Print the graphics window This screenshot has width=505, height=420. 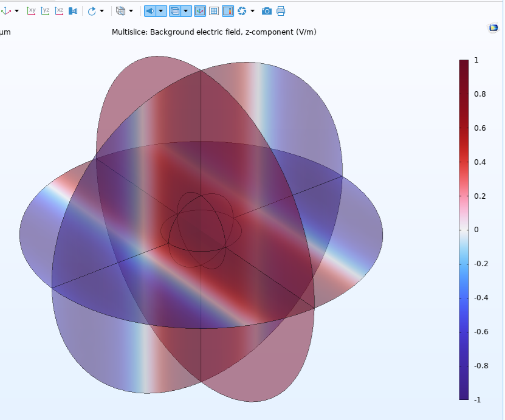[x=280, y=11]
